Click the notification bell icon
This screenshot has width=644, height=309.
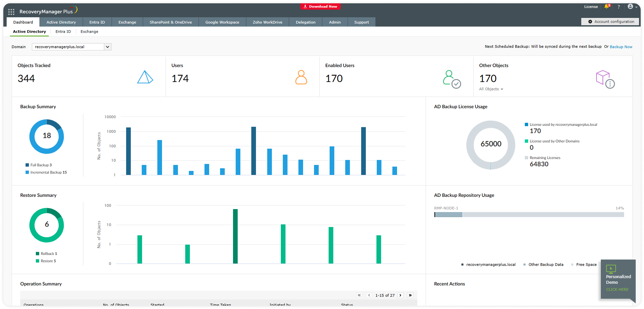pyautogui.click(x=607, y=7)
